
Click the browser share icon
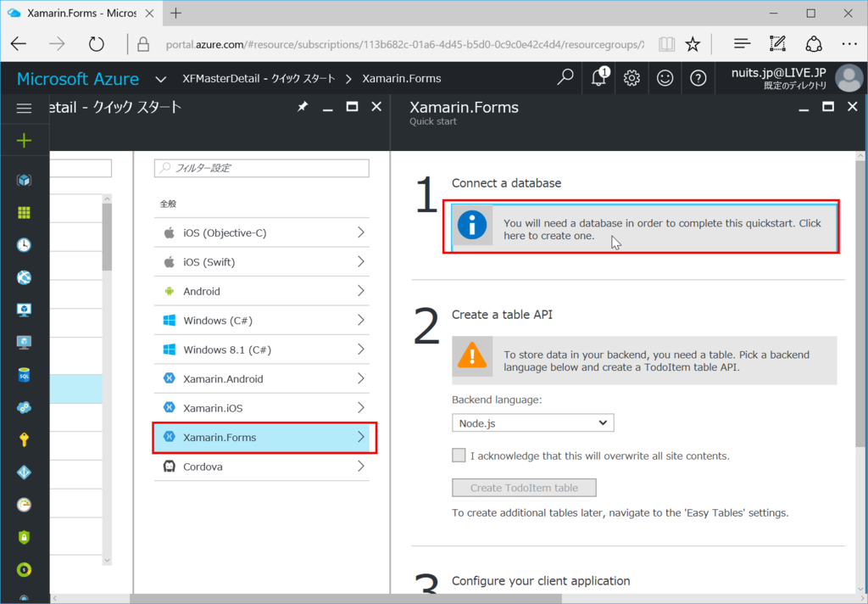813,44
